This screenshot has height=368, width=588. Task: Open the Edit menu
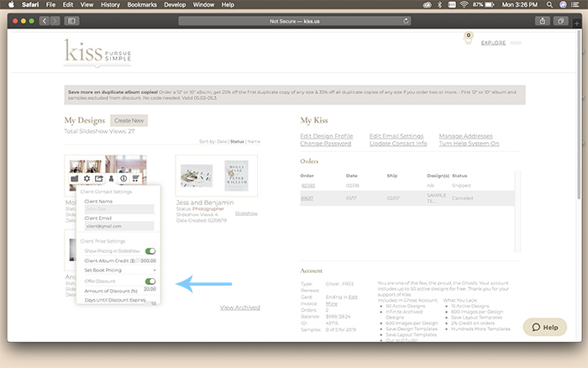(68, 4)
